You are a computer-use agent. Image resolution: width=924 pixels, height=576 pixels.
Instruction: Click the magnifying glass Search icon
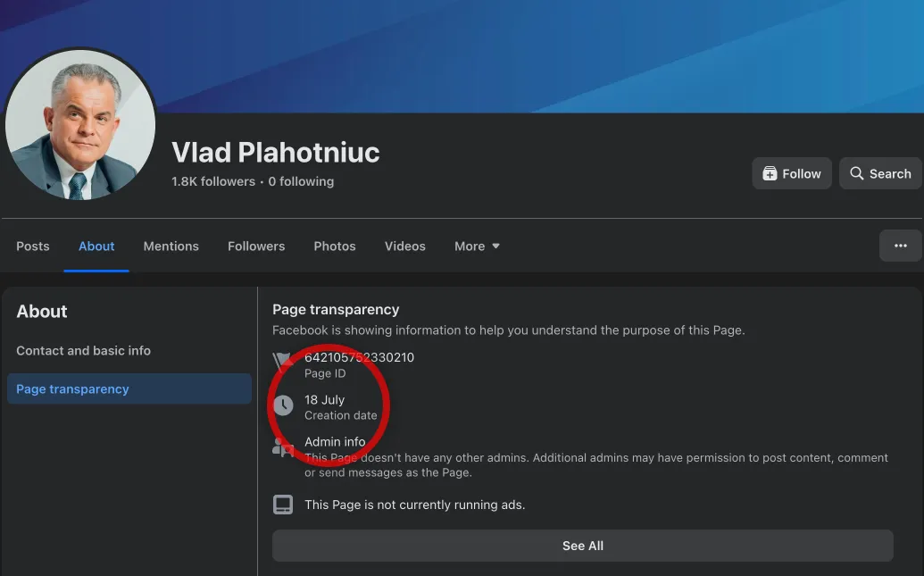pyautogui.click(x=856, y=173)
